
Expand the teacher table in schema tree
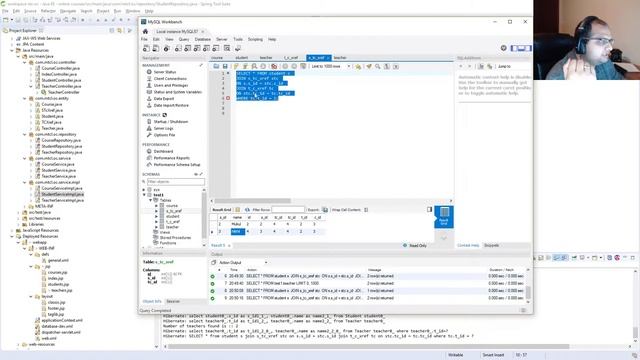coord(156,227)
